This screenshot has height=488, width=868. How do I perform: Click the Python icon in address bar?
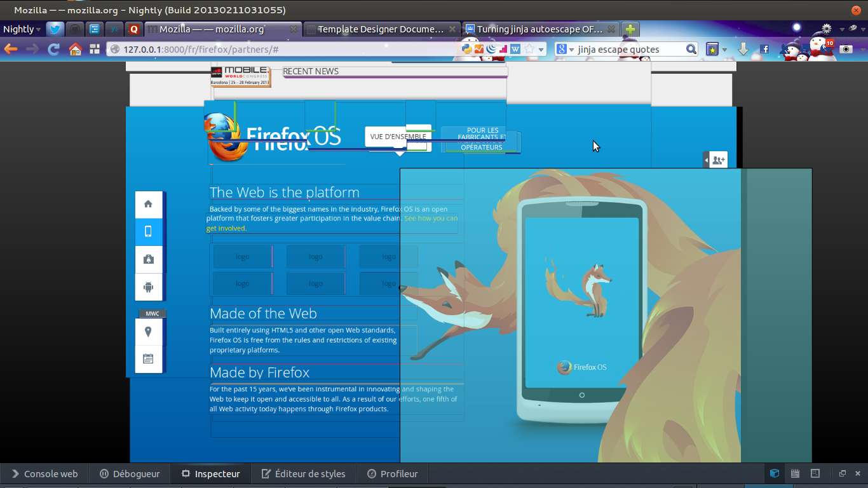tap(467, 49)
